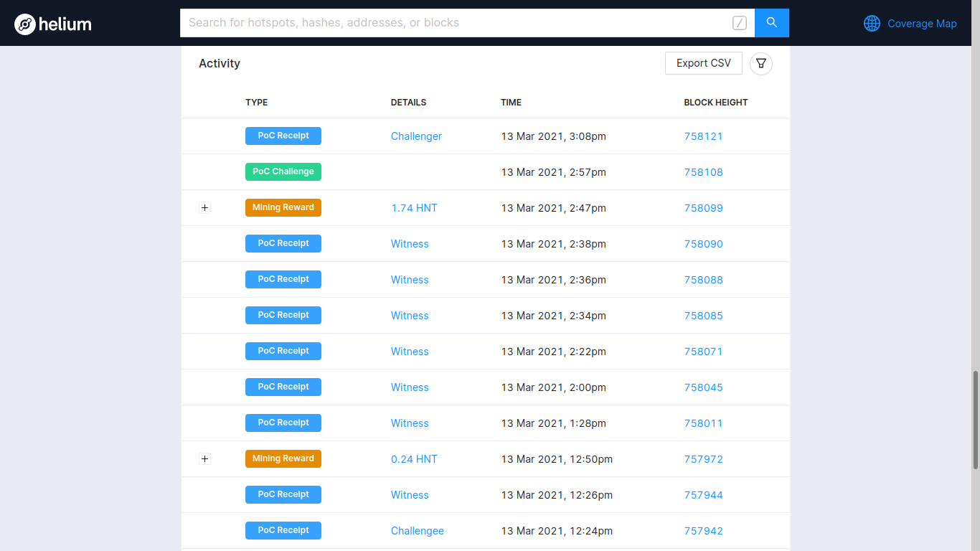Open the Witness link at 2:38pm
Viewport: 980px width, 551px height.
[x=410, y=244]
